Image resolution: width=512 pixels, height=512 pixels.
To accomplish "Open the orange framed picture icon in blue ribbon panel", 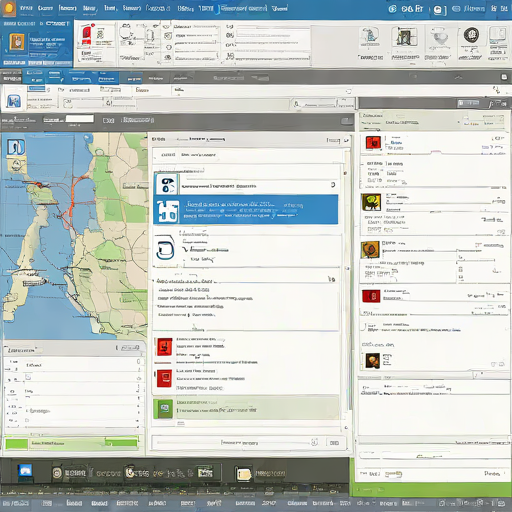I will (17, 43).
